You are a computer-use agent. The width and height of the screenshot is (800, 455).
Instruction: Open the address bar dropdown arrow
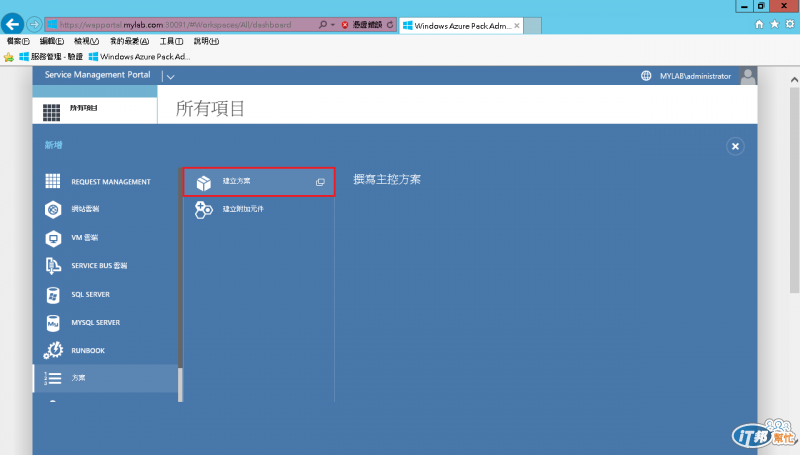333,24
